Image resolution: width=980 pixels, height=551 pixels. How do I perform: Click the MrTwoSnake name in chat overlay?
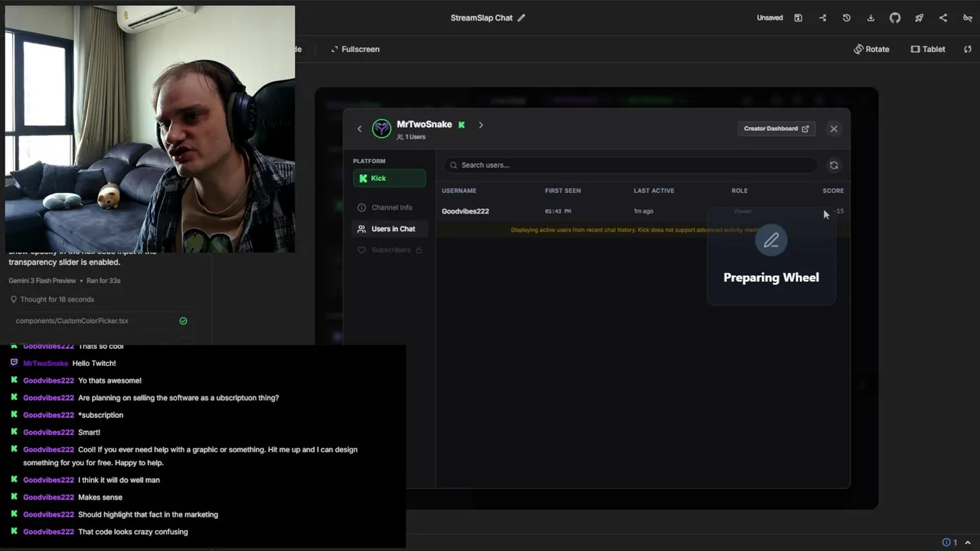pyautogui.click(x=46, y=364)
